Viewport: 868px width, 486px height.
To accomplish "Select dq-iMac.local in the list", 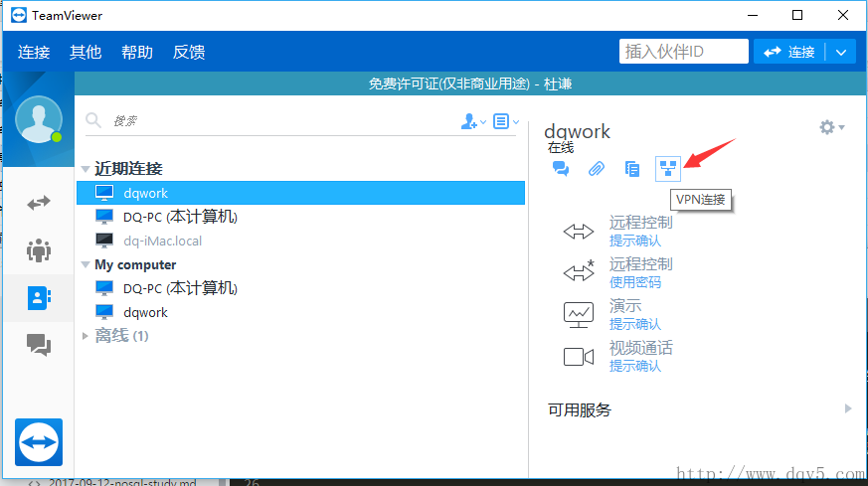I will click(300, 241).
